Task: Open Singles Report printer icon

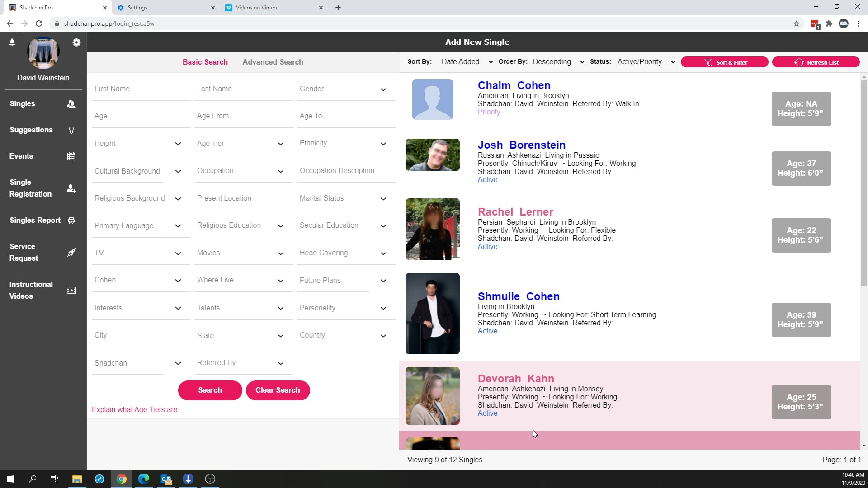Action: coord(71,221)
